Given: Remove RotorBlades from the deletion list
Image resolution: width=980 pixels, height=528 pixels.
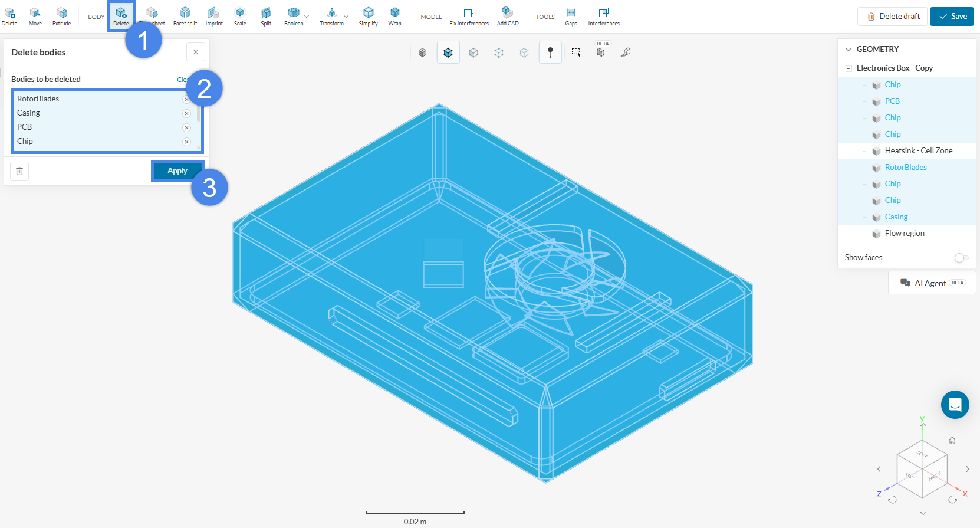Looking at the screenshot, I should click(186, 99).
